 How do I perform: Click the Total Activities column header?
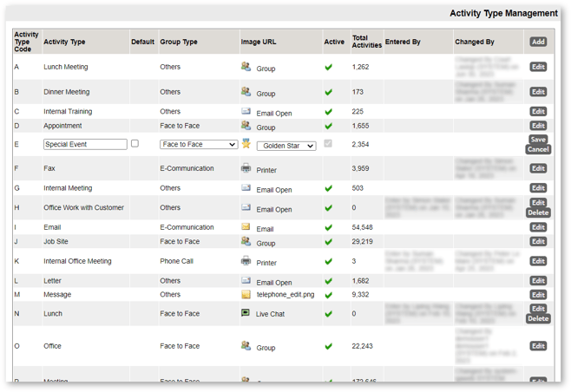pos(366,42)
